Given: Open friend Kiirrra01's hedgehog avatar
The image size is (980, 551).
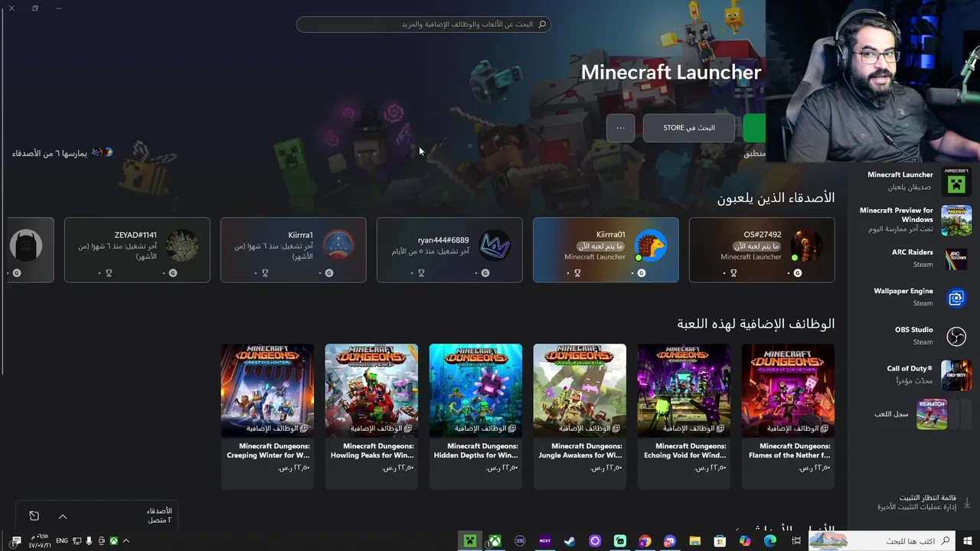Looking at the screenshot, I should [x=651, y=246].
